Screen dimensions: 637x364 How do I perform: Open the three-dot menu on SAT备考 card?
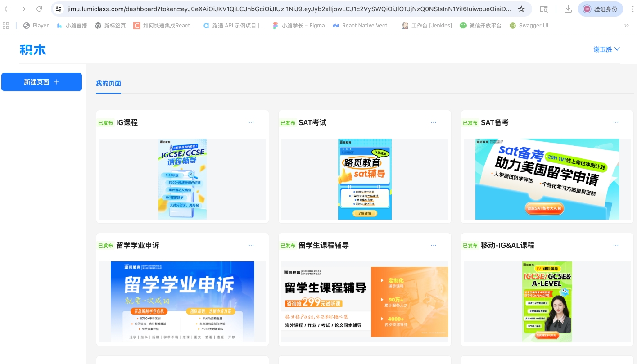click(x=616, y=122)
